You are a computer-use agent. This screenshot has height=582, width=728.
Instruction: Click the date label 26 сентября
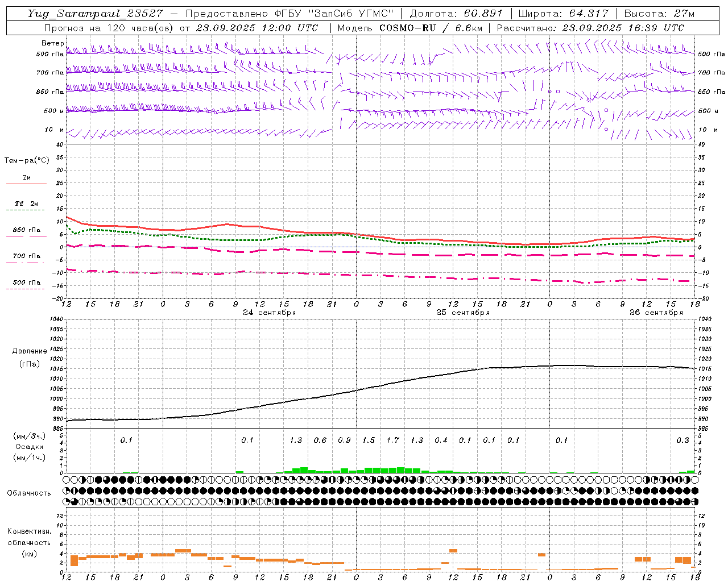pyautogui.click(x=656, y=313)
